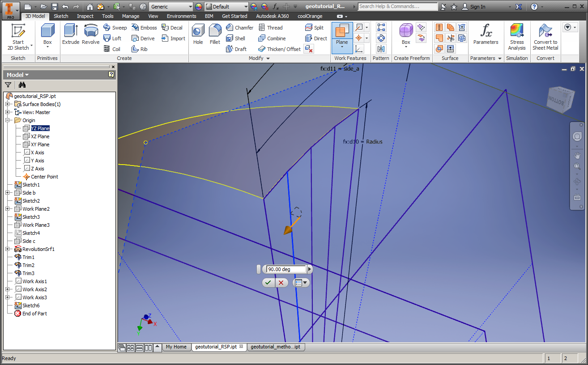The image size is (588, 365).
Task: Select the Extrude tool
Action: click(71, 34)
